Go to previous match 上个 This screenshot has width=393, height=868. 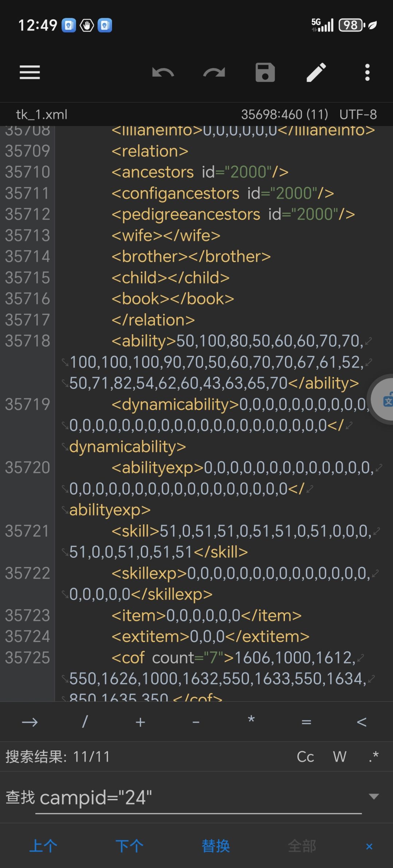coord(43,846)
